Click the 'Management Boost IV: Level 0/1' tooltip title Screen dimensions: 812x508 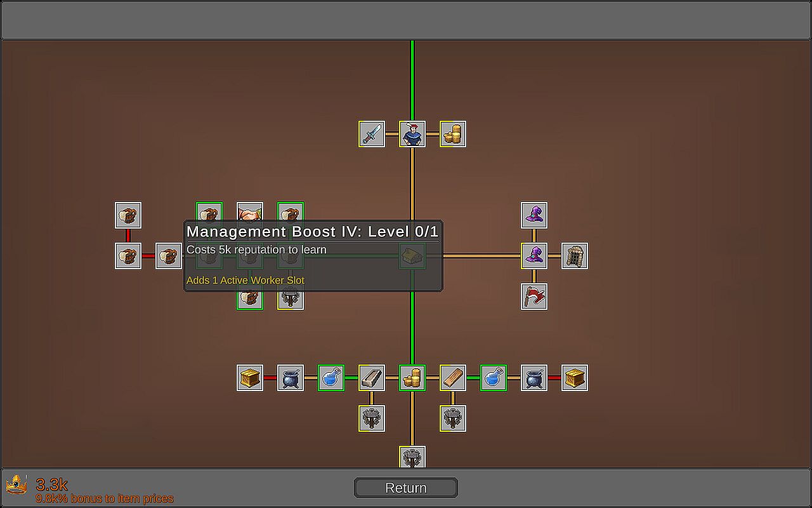coord(313,231)
